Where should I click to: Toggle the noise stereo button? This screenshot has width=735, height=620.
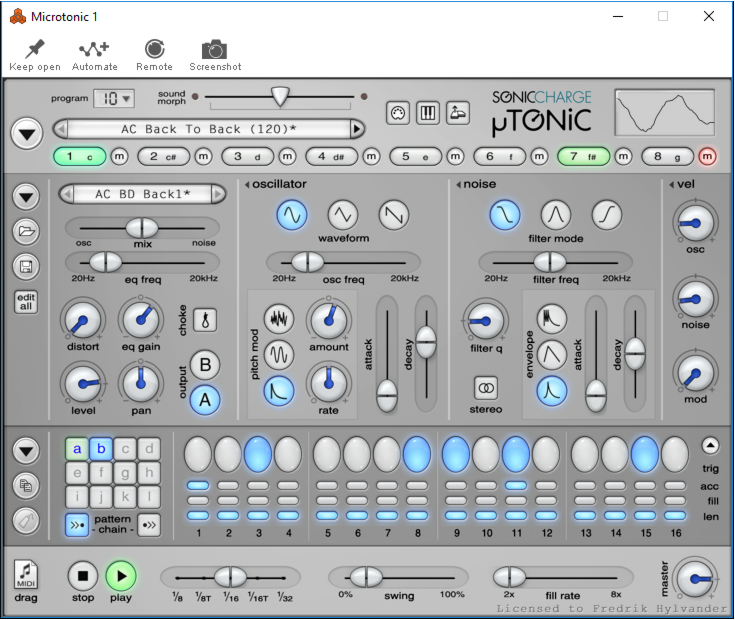point(486,386)
